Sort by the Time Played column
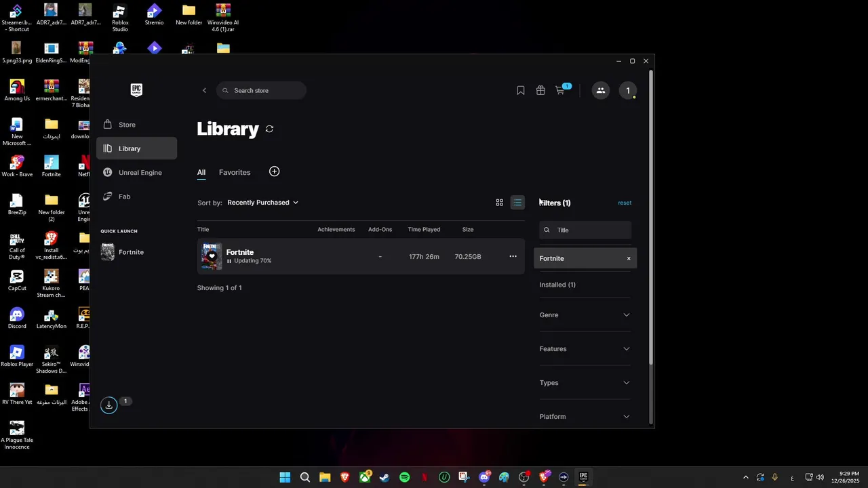Screen dimensions: 868x488 424,229
